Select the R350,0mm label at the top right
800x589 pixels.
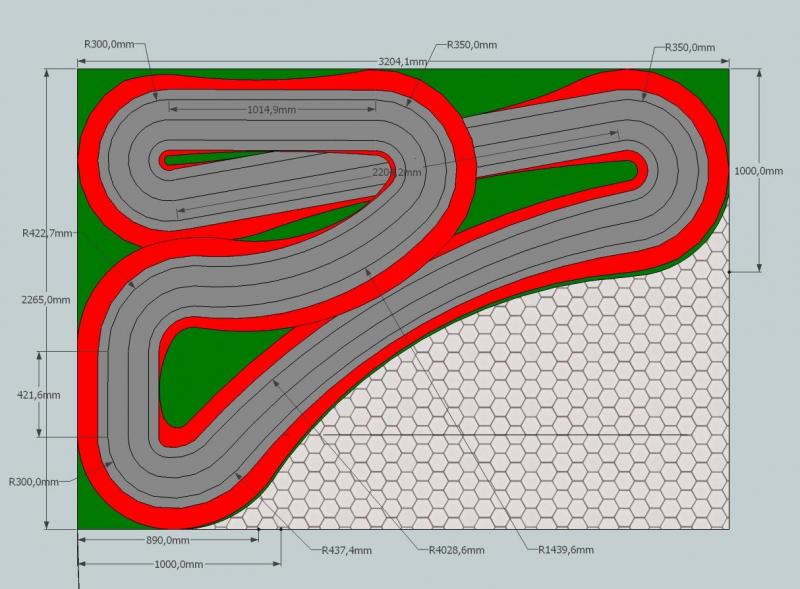[x=690, y=48]
